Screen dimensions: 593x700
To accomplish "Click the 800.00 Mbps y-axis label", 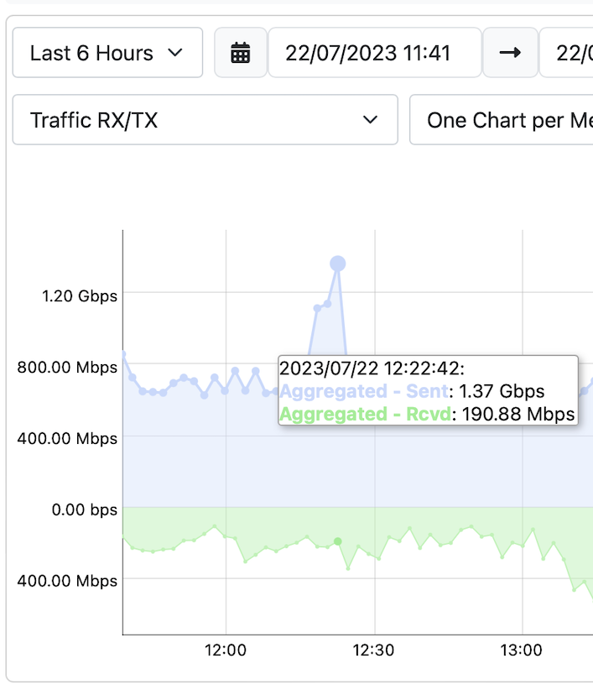I will point(67,368).
